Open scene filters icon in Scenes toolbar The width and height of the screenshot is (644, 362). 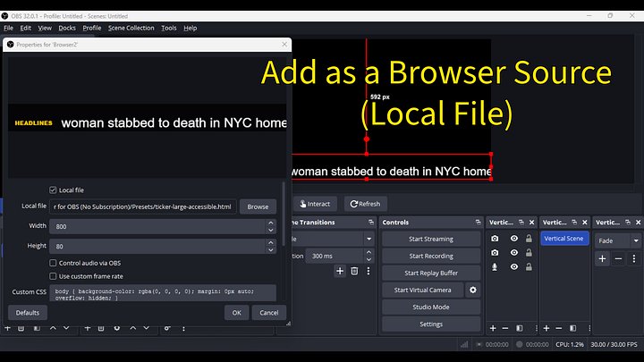(x=37, y=328)
